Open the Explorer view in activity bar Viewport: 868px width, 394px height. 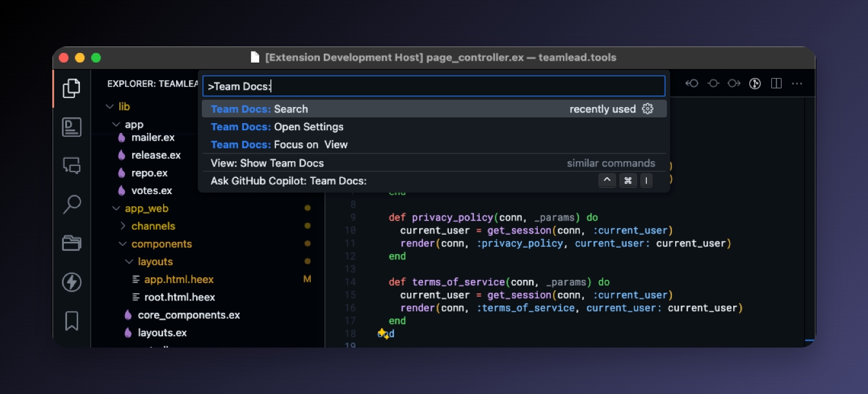click(72, 88)
